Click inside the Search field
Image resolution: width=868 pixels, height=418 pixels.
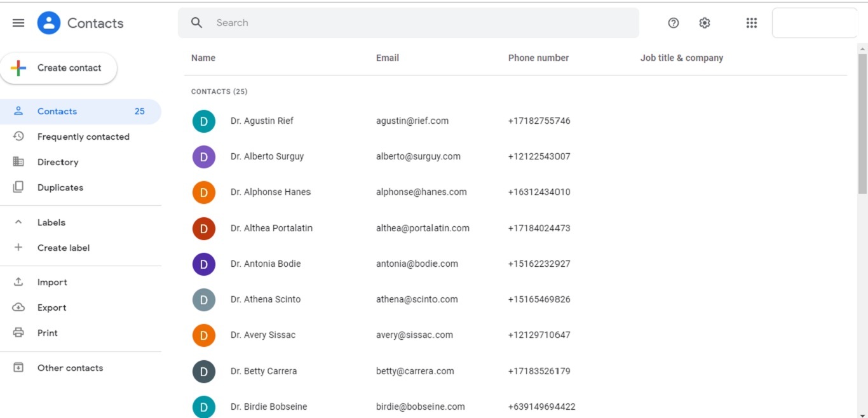click(x=409, y=23)
